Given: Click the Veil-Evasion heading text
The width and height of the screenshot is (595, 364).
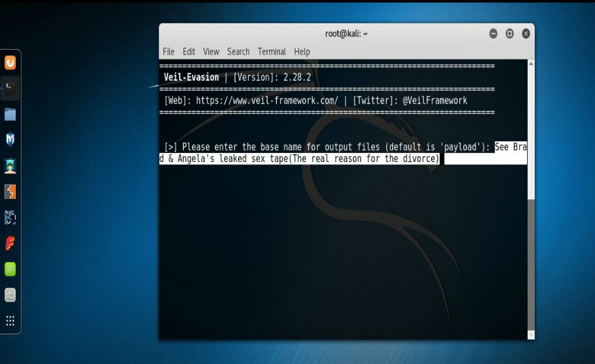Looking at the screenshot, I should (191, 78).
